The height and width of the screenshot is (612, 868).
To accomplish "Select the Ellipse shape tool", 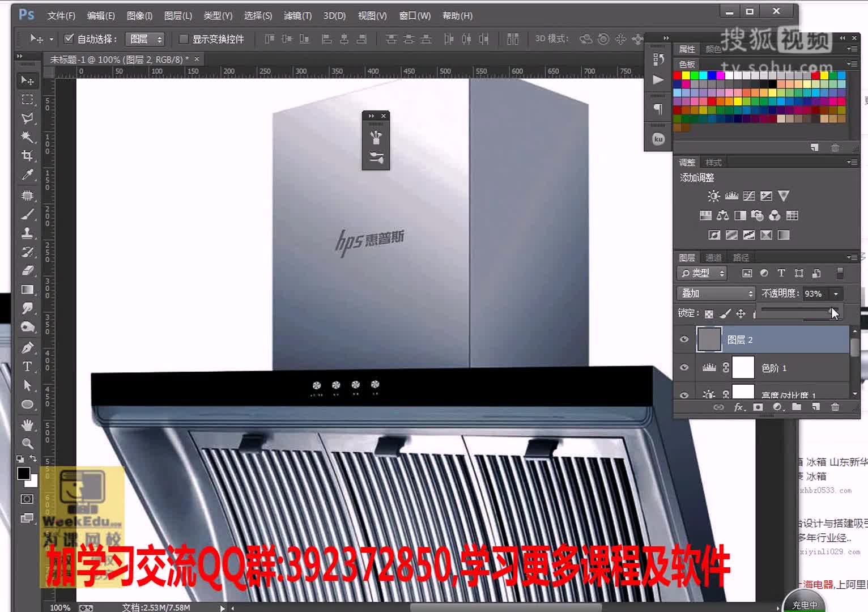I will (27, 405).
